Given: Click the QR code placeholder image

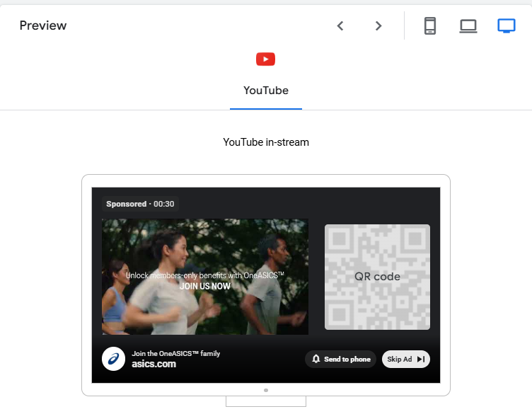Looking at the screenshot, I should pos(377,277).
